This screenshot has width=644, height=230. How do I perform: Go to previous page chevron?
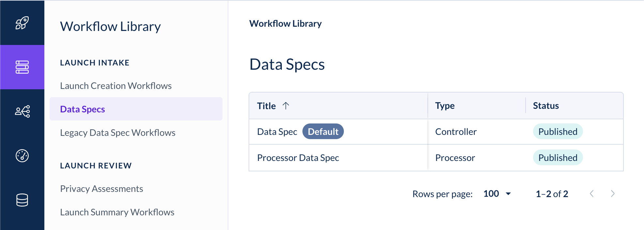tap(591, 194)
